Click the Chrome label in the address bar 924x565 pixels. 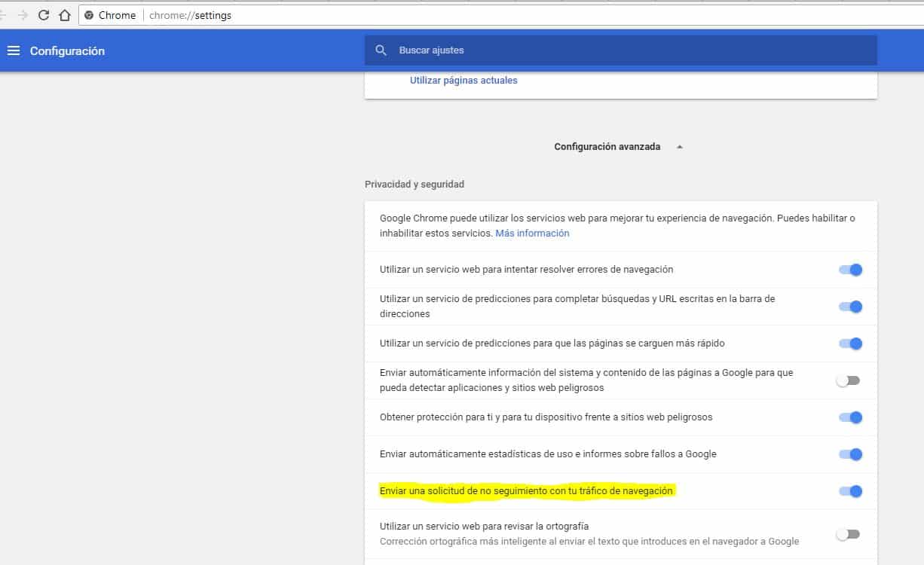(117, 15)
